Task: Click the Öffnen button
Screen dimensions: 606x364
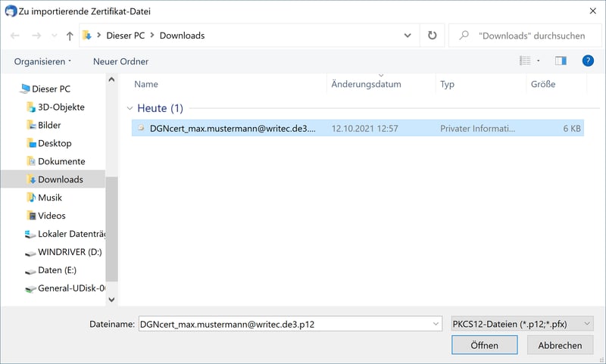Action: pos(484,345)
